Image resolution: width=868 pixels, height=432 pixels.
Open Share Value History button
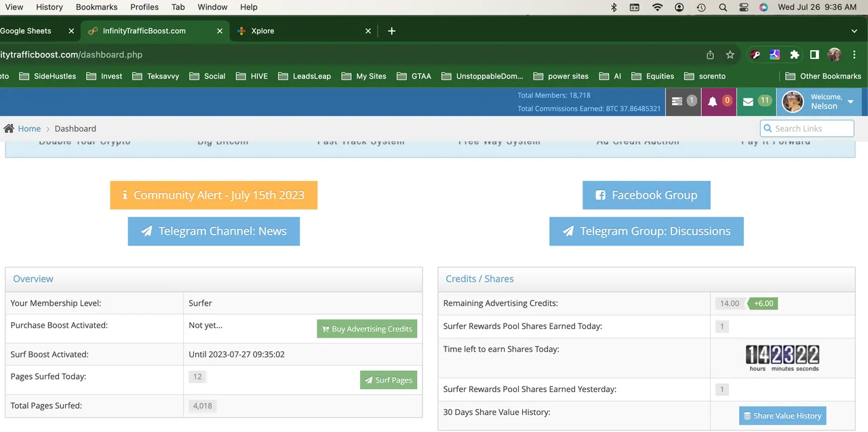783,416
